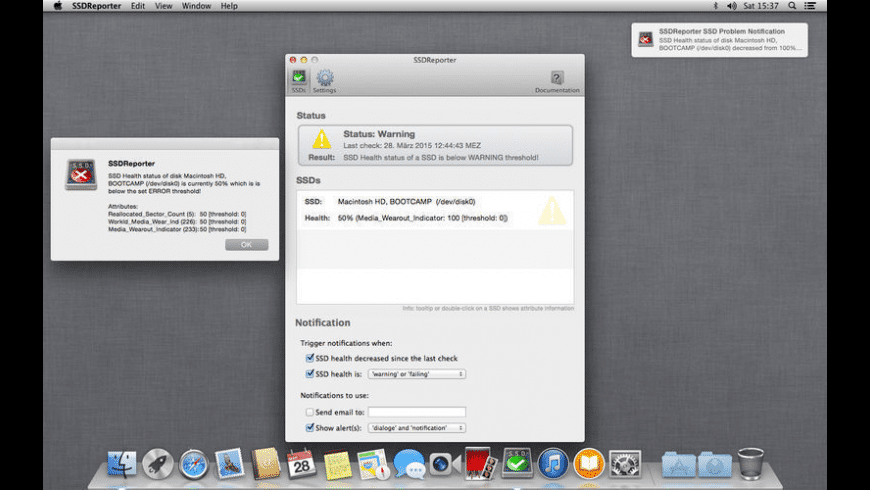870x490 pixels.
Task: Toggle the 'Show alert(s)' checkbox
Action: click(310, 427)
